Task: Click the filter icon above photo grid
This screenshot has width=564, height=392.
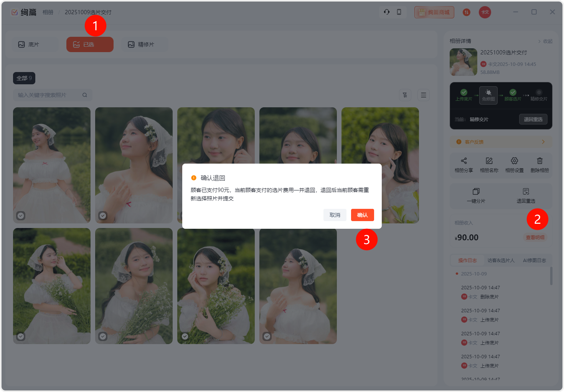Action: pyautogui.click(x=405, y=95)
